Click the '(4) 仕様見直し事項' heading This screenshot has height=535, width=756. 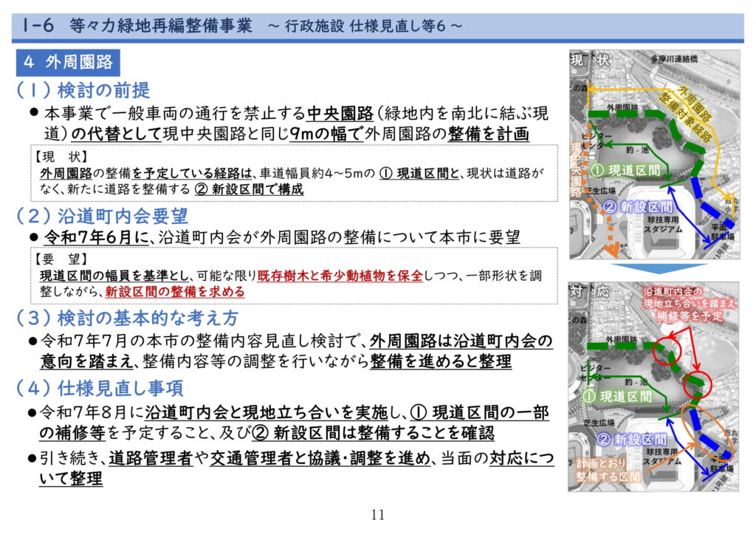100,388
